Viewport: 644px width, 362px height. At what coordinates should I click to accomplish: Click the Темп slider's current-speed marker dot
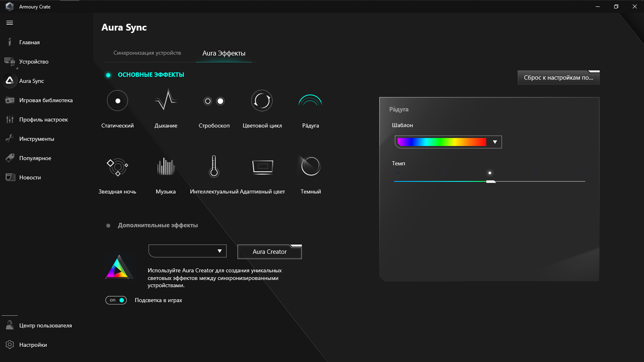point(490,173)
